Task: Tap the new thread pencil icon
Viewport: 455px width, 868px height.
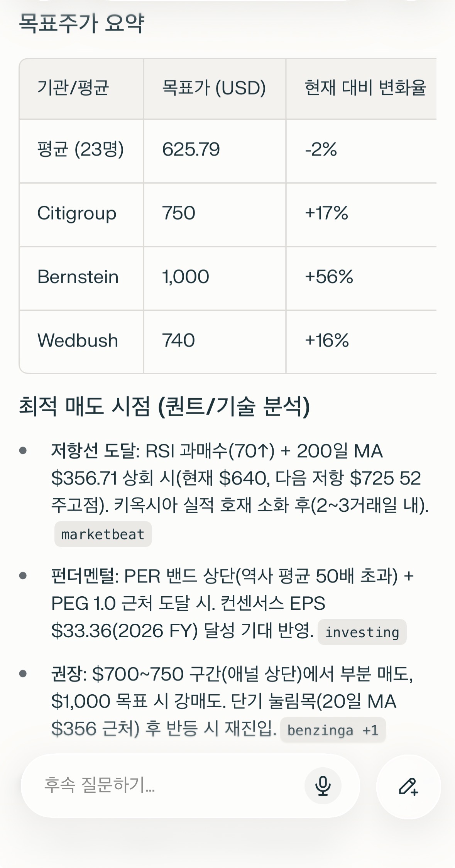Action: point(408,787)
